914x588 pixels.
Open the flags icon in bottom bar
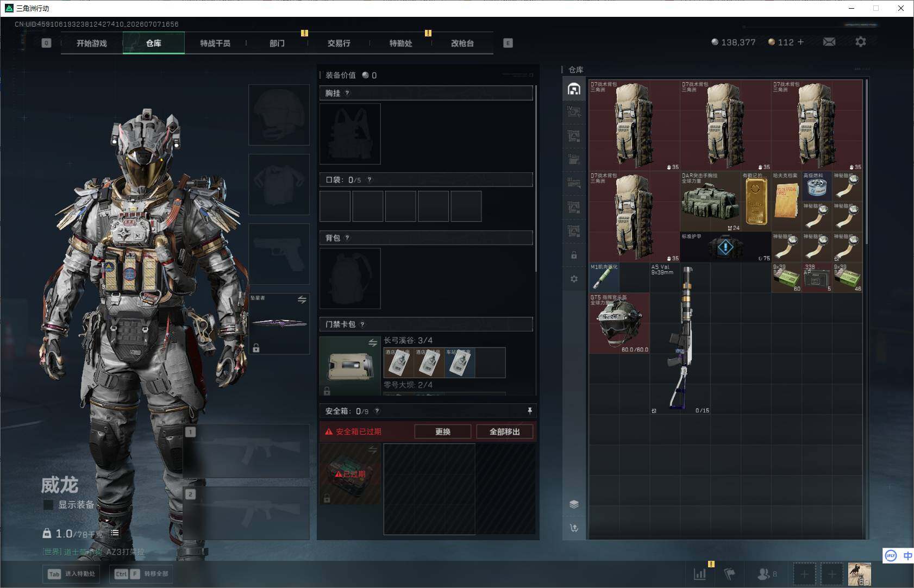click(x=730, y=574)
